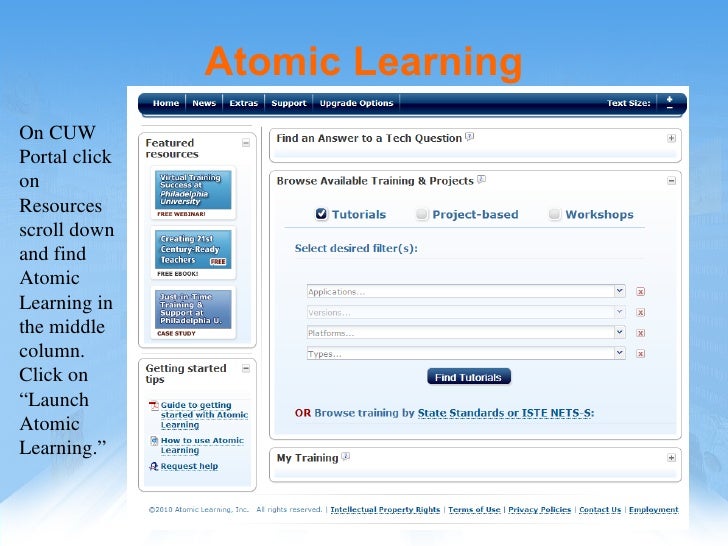Click the Tutorials label text
The width and height of the screenshot is (728, 546).
(359, 214)
